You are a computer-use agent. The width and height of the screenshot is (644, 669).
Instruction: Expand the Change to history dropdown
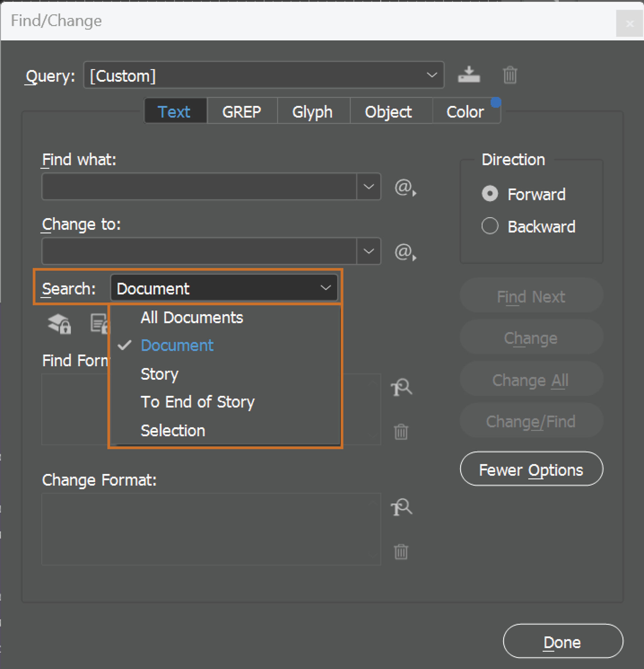click(x=369, y=251)
